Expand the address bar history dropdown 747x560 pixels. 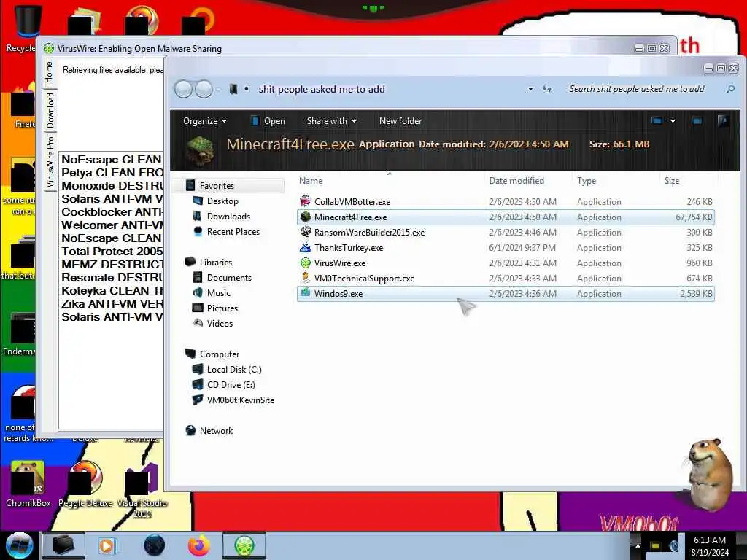(530, 89)
